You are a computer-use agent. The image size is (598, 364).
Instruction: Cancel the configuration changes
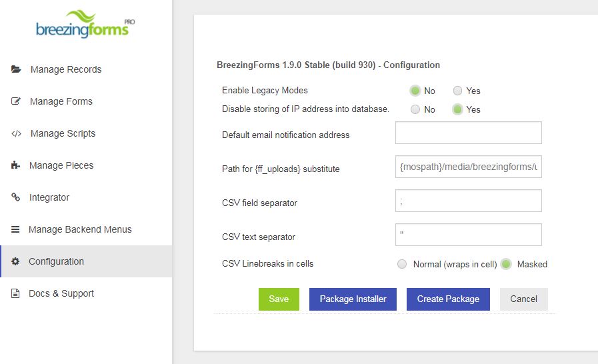[523, 299]
